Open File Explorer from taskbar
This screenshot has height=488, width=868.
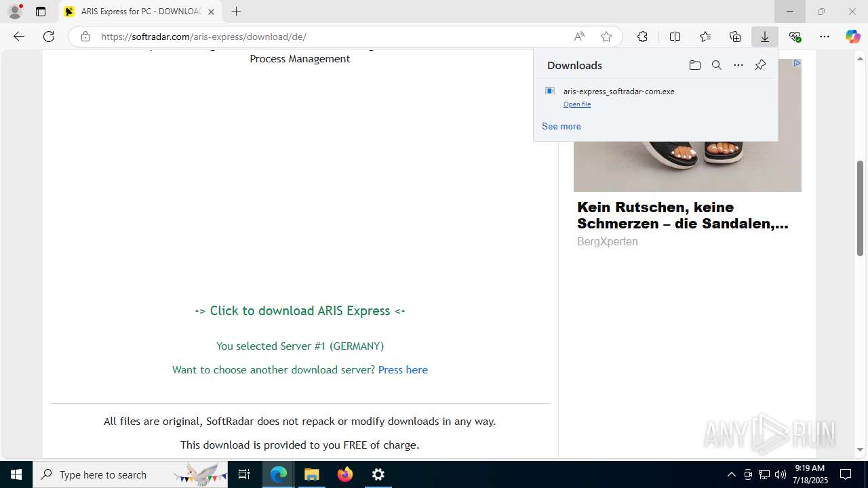coord(312,474)
